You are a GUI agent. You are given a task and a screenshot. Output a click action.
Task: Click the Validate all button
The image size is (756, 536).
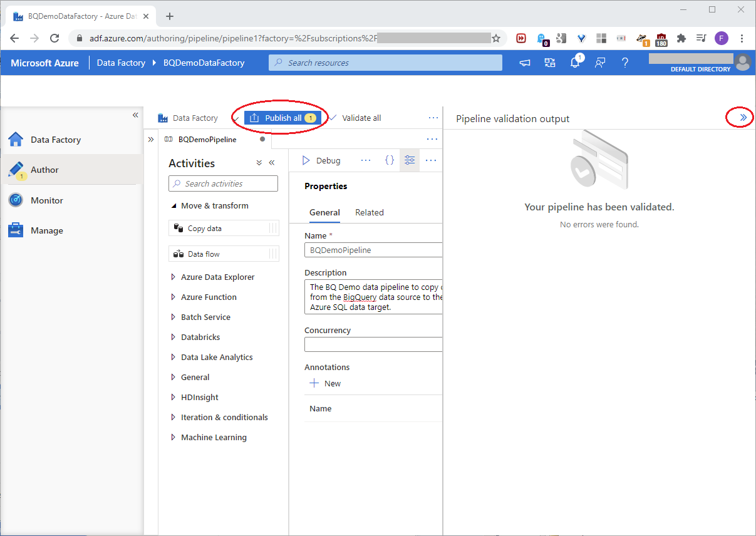(355, 118)
